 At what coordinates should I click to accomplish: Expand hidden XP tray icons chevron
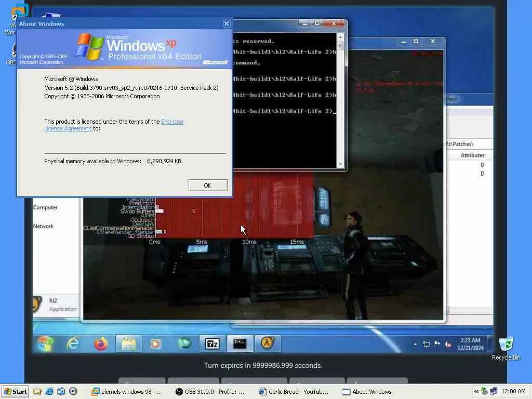[x=476, y=392]
